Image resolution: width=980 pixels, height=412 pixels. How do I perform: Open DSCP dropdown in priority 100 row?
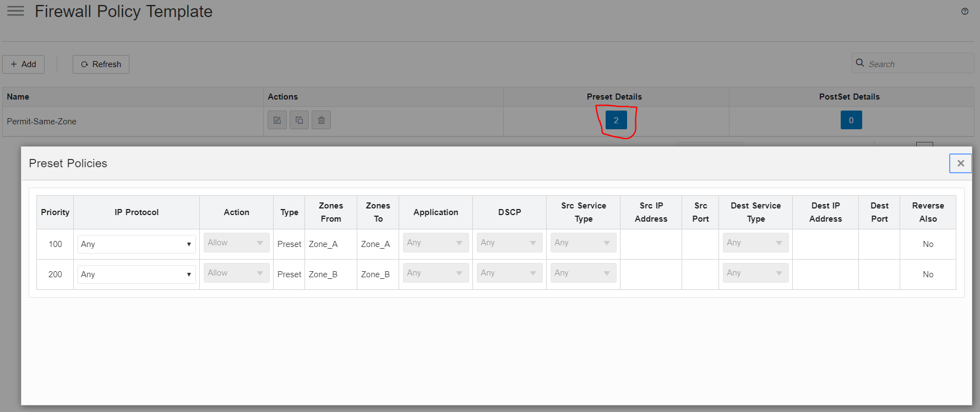(x=509, y=243)
